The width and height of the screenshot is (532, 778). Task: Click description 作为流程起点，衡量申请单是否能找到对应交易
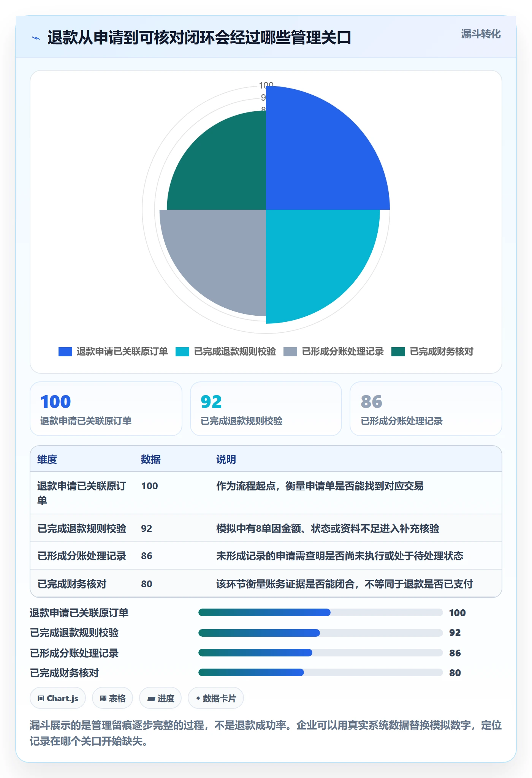(320, 486)
